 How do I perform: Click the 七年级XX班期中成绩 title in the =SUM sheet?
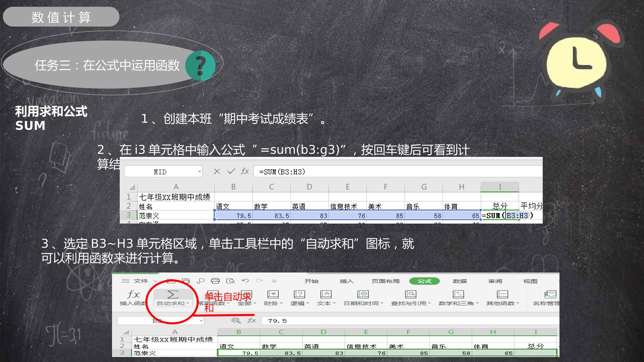pyautogui.click(x=176, y=197)
